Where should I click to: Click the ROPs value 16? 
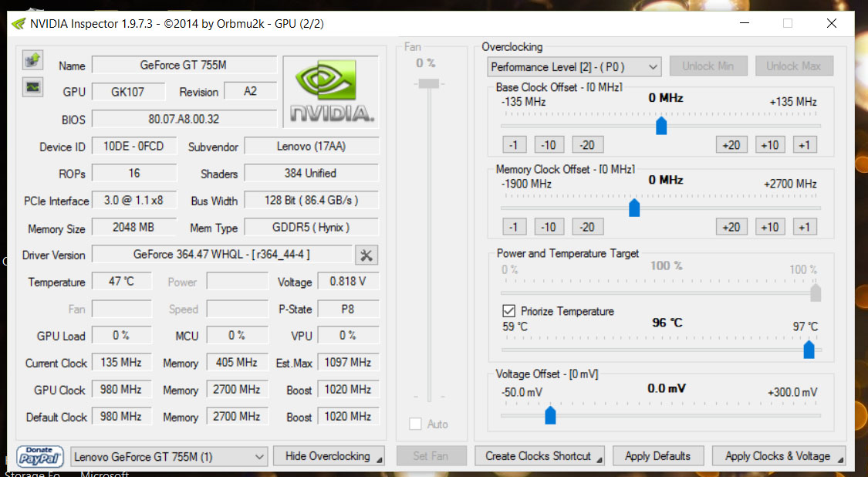click(x=134, y=173)
